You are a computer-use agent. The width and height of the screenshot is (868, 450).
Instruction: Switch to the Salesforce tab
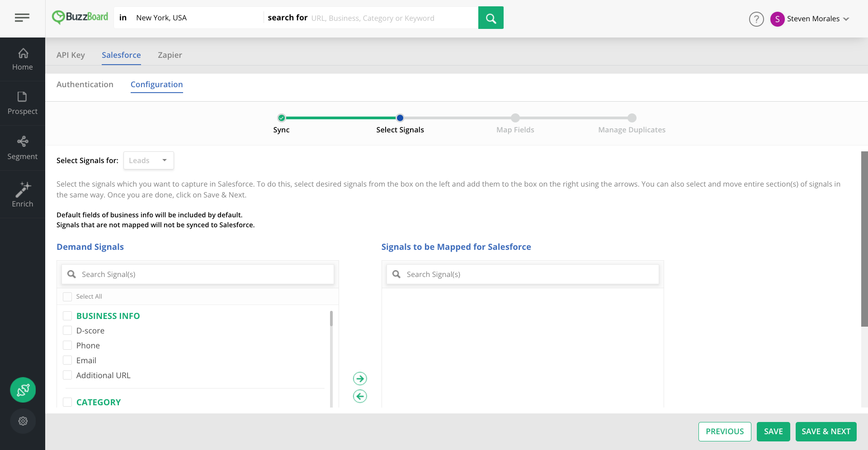tap(121, 55)
